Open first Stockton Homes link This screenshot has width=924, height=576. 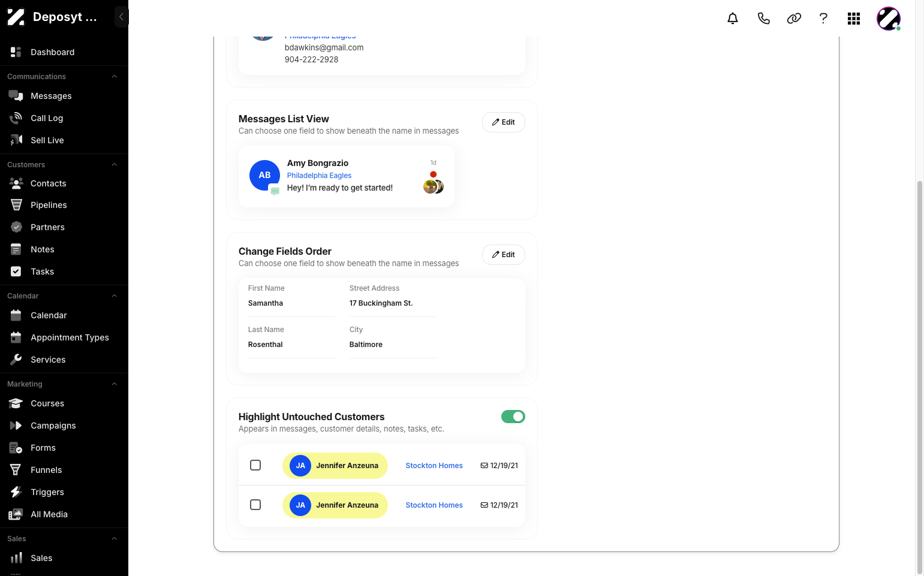tap(434, 466)
